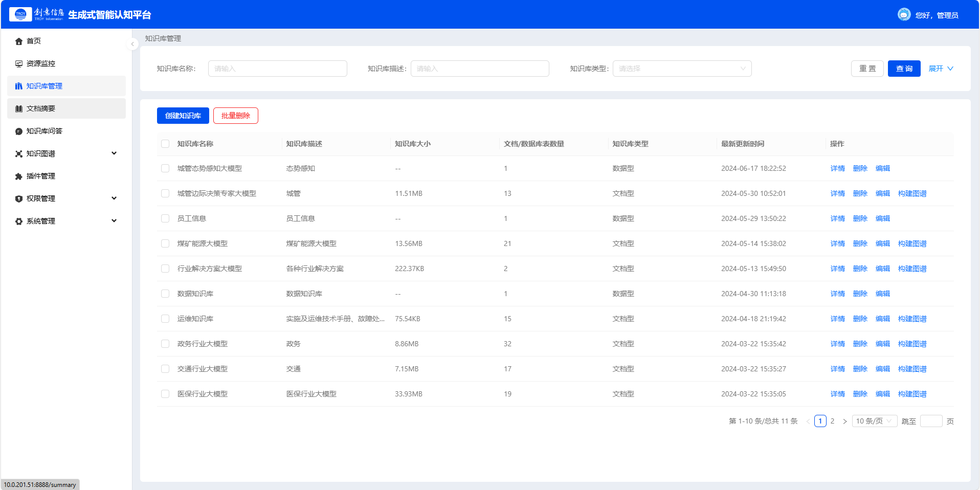
Task: Click the 插件管理 puzzle icon
Action: (19, 176)
